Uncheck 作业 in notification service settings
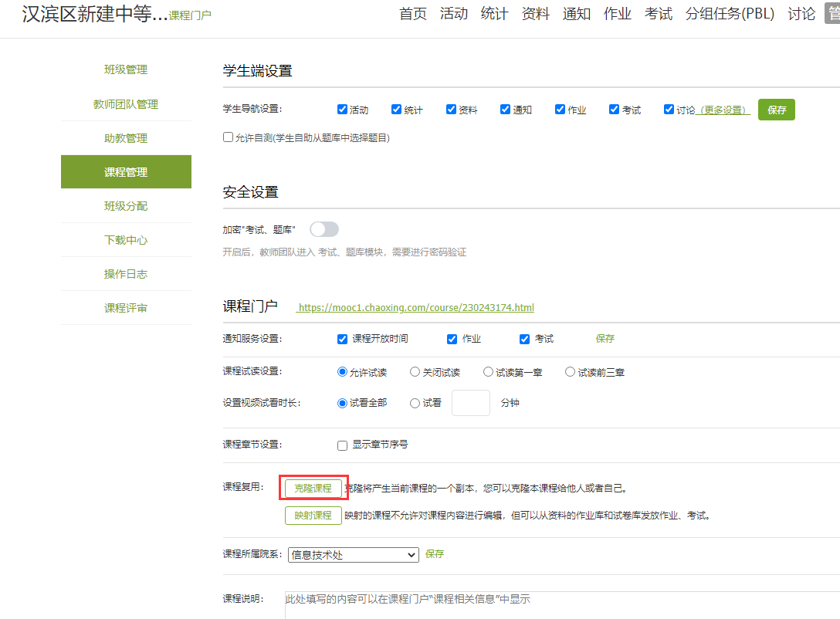Viewport: 840px width, 619px height. [x=452, y=339]
